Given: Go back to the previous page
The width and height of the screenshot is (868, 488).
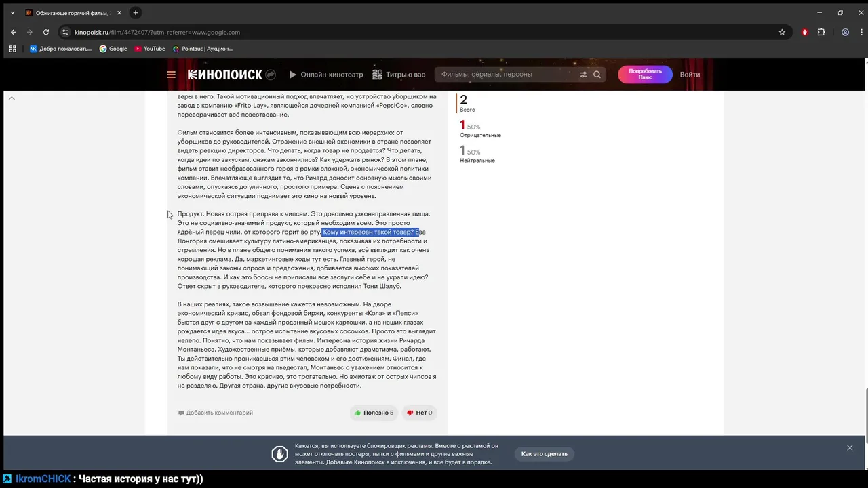Looking at the screenshot, I should pos(14,32).
